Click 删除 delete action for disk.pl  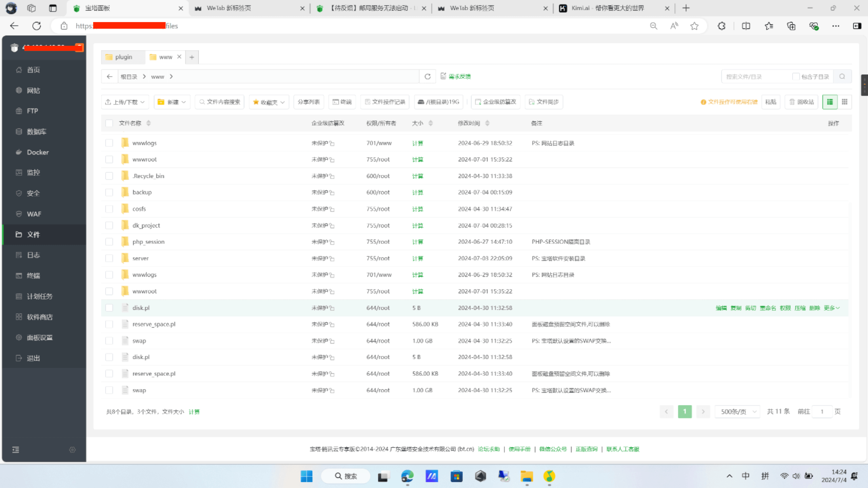coord(814,308)
